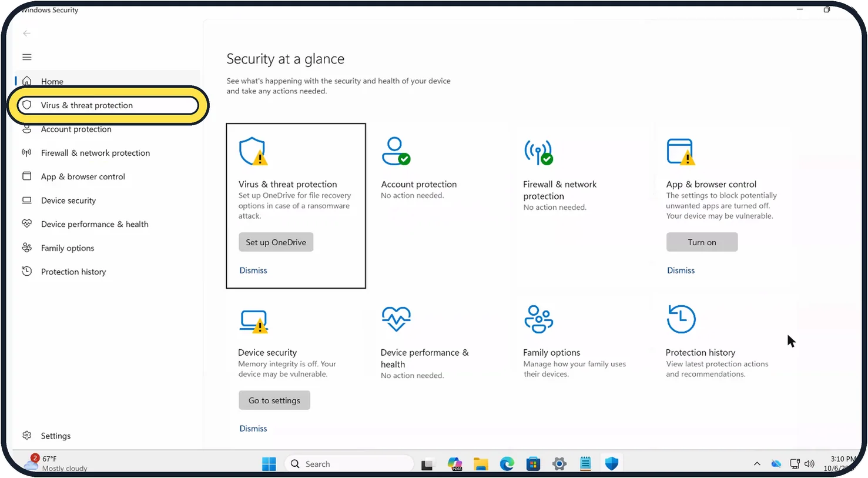Image resolution: width=868 pixels, height=478 pixels.
Task: Open Notepad from the taskbar
Action: click(x=585, y=464)
